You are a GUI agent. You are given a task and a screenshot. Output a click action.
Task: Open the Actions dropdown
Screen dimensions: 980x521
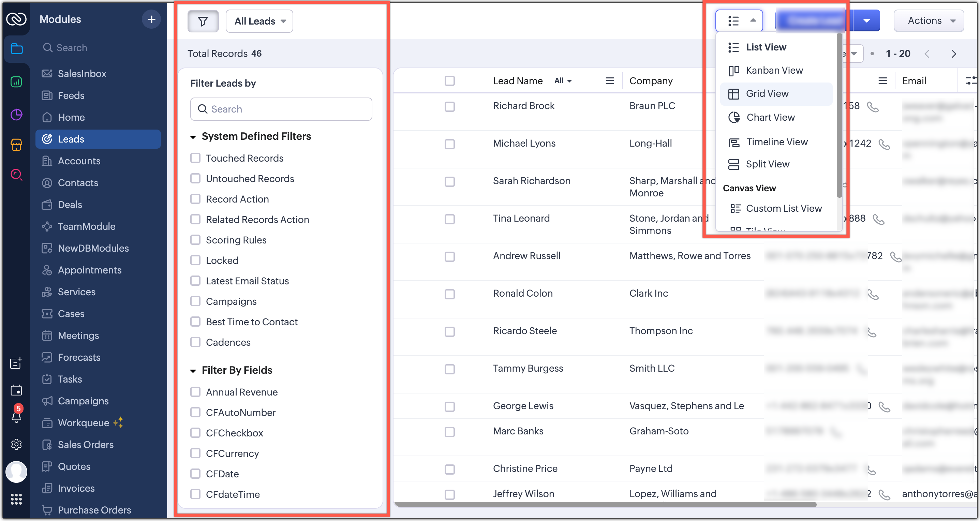(x=928, y=20)
